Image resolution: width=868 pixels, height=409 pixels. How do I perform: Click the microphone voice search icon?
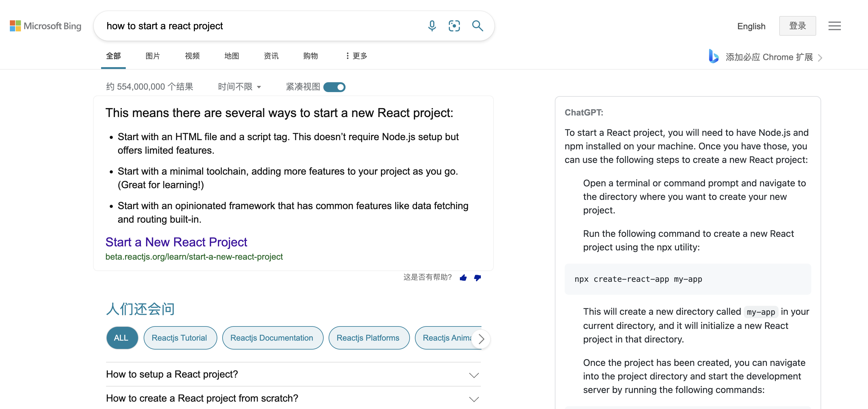tap(432, 26)
